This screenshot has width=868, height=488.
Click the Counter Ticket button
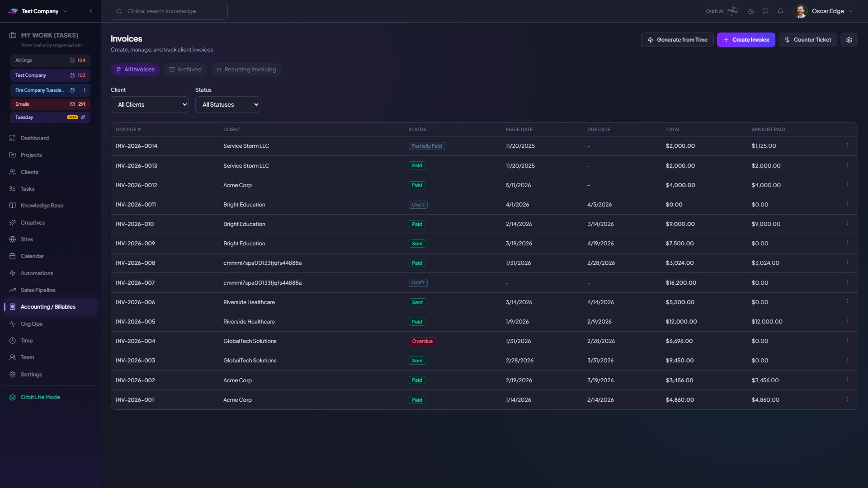[x=808, y=40]
